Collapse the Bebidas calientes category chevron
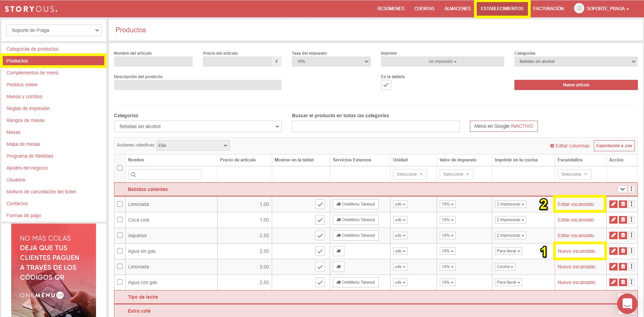This screenshot has height=317, width=644. coord(622,189)
